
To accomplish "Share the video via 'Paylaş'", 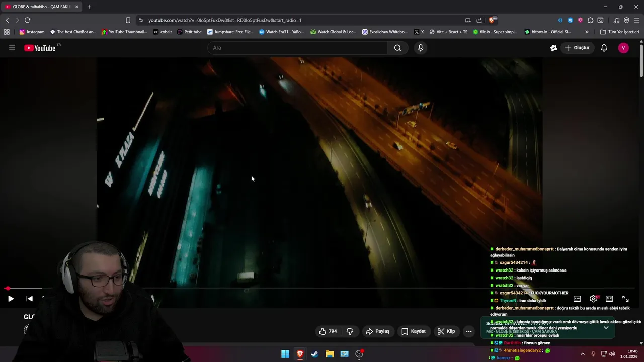I will (378, 331).
